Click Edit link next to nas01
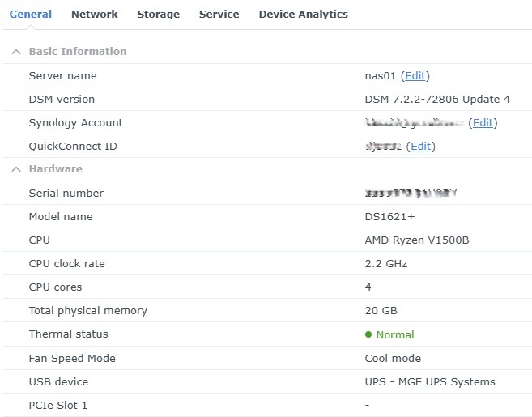The image size is (532, 417). [x=415, y=76]
